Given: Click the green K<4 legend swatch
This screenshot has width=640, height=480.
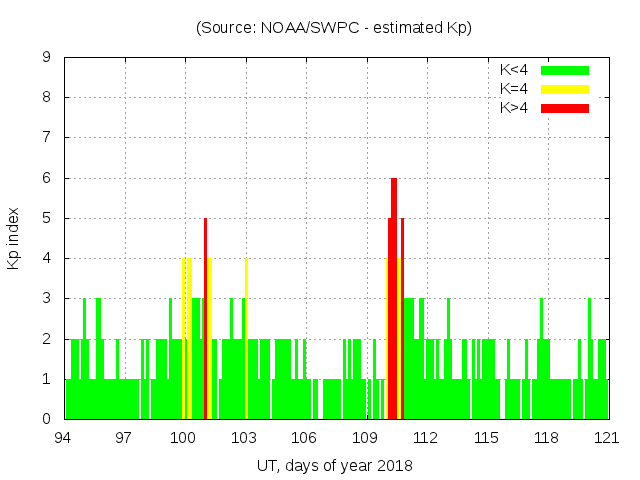Looking at the screenshot, I should 565,70.
